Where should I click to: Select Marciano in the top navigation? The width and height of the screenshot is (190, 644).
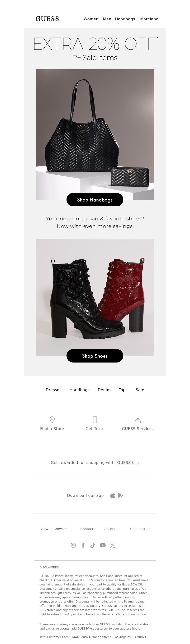tap(149, 19)
